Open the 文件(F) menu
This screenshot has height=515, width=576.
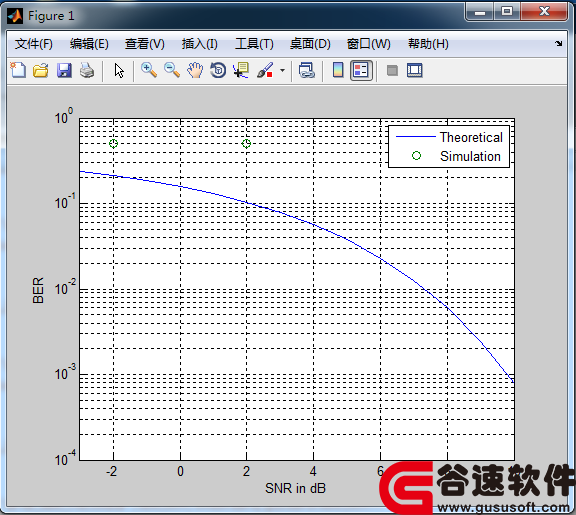click(33, 44)
